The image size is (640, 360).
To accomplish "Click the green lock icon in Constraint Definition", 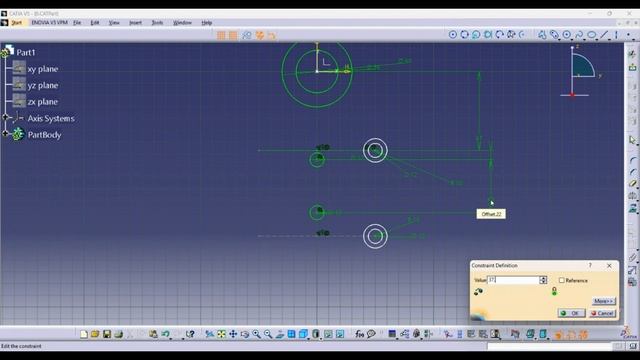I will coord(554,291).
